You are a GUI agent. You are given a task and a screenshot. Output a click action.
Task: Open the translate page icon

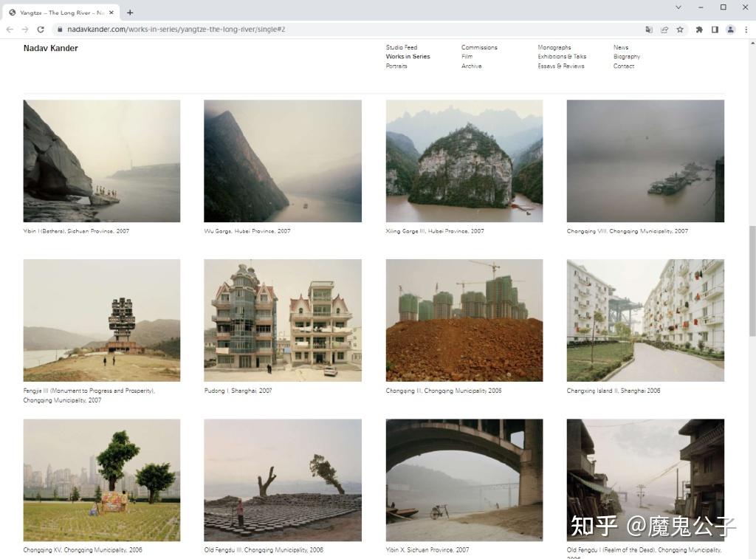[x=649, y=30]
